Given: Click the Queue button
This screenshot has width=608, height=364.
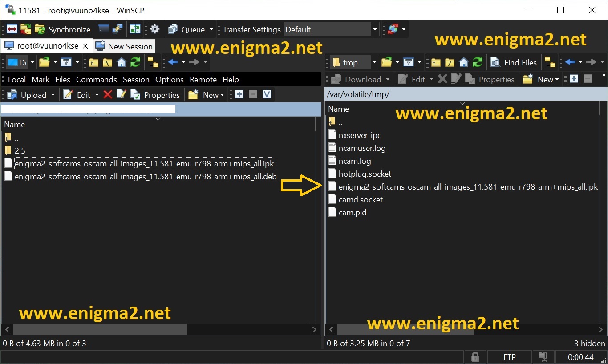Looking at the screenshot, I should 187,30.
